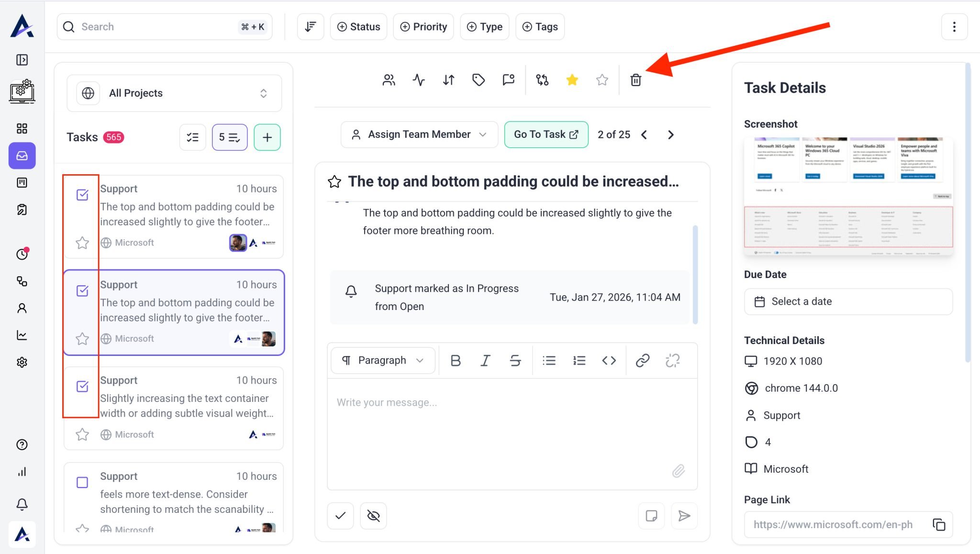The image size is (980, 554).
Task: Open the inbox icon in sidebar
Action: click(22, 155)
